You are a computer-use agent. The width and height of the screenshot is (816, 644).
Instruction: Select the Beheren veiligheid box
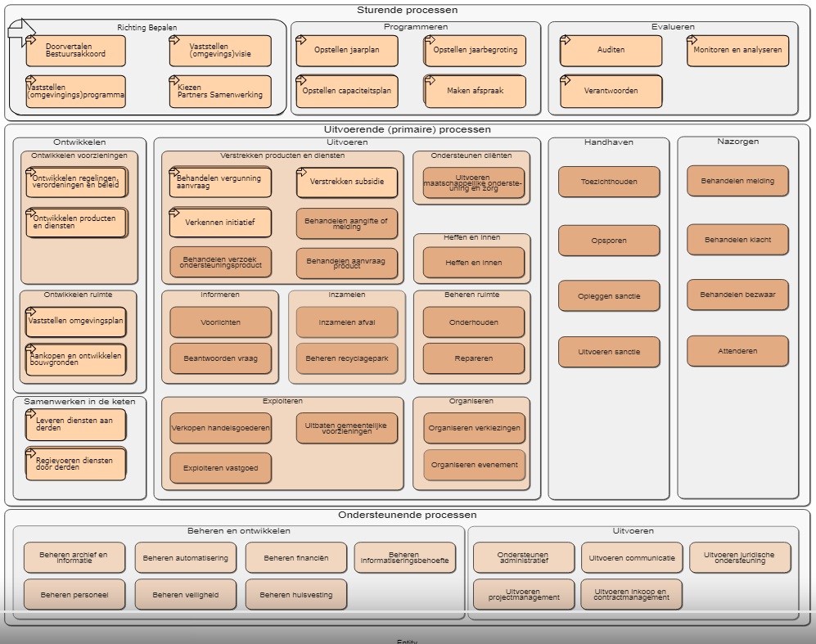coord(185,595)
